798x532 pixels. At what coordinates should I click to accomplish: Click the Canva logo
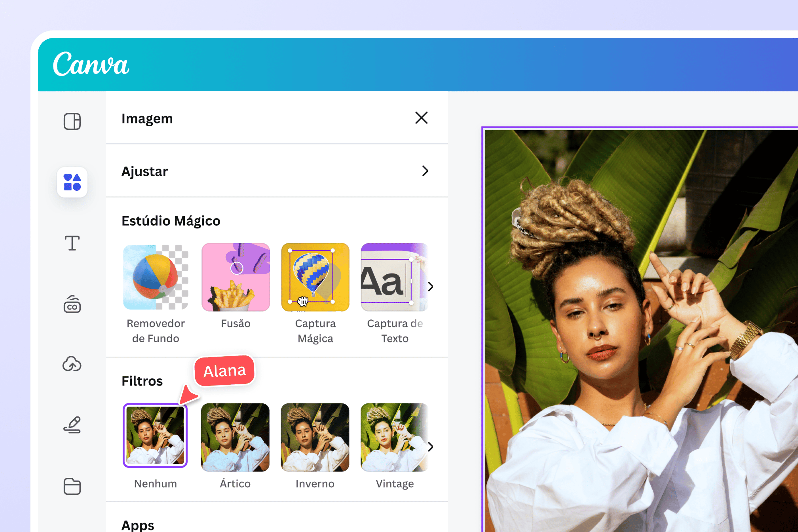point(91,63)
